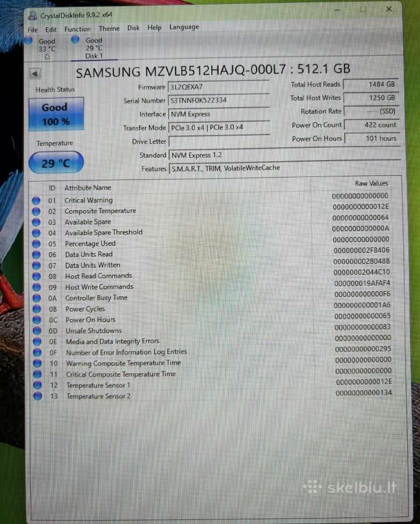
Task: Open the File menu
Action: pyautogui.click(x=33, y=30)
